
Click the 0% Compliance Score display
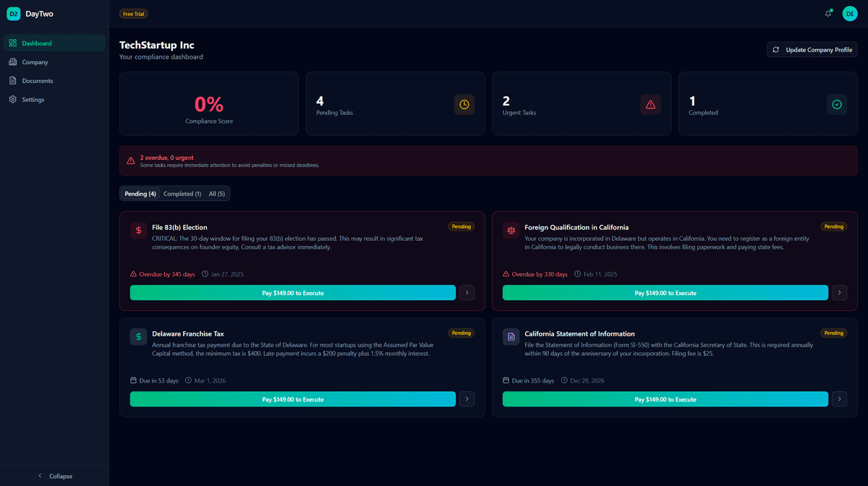tap(208, 103)
